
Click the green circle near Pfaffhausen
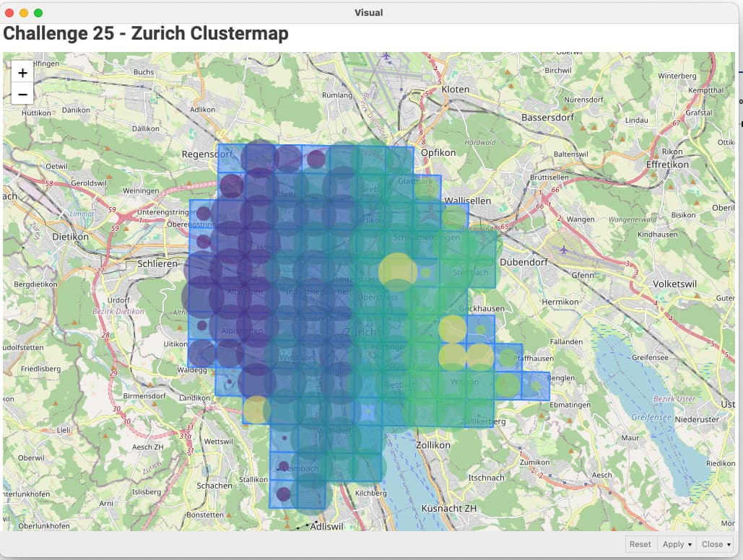[508, 357]
